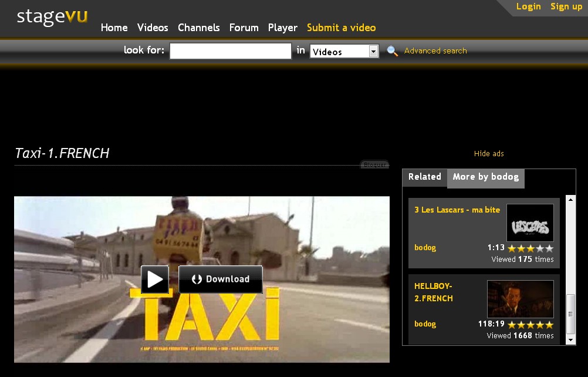Visit the Forum
Screen dimensions: 588x377
(244, 28)
